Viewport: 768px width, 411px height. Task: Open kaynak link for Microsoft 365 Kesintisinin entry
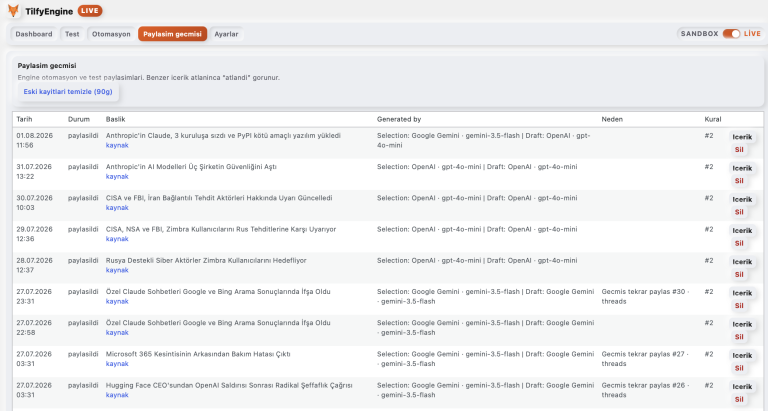pyautogui.click(x=117, y=364)
